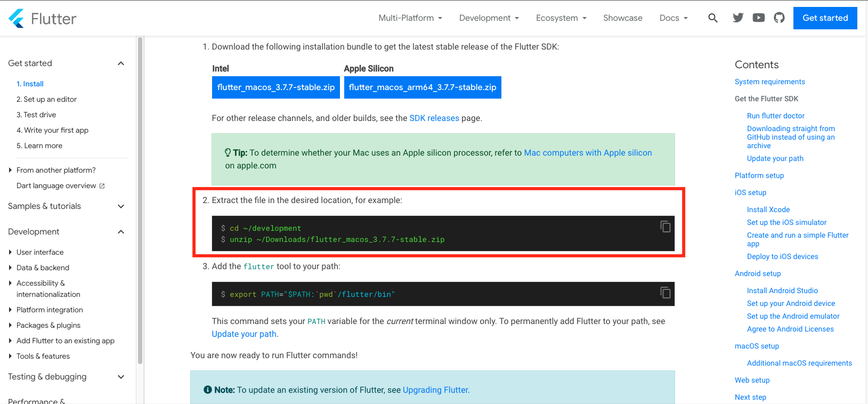868x404 pixels.
Task: Open 3. Test drive page
Action: click(36, 115)
